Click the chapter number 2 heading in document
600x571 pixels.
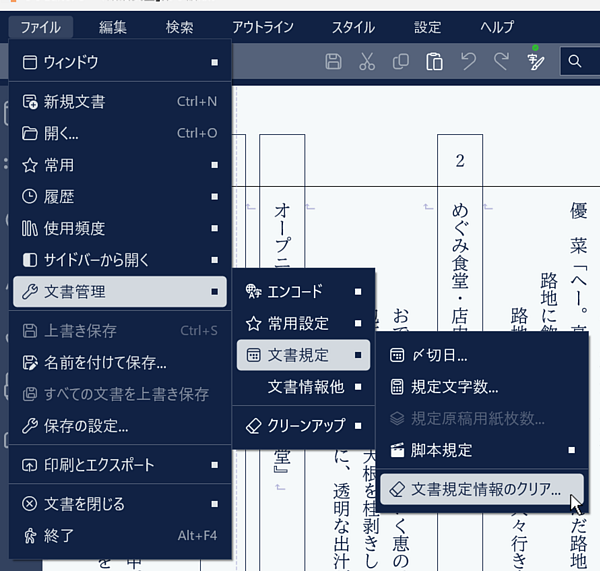(x=460, y=161)
